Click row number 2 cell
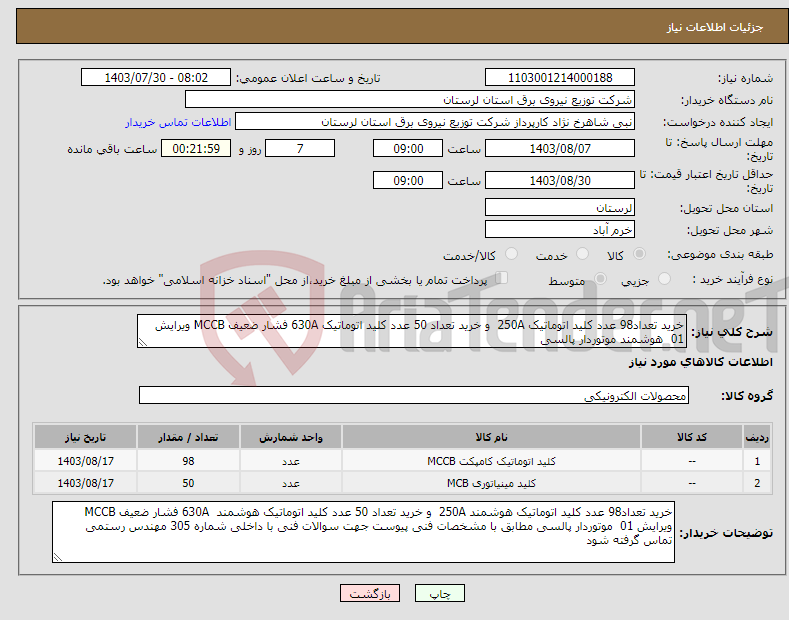 [x=757, y=483]
